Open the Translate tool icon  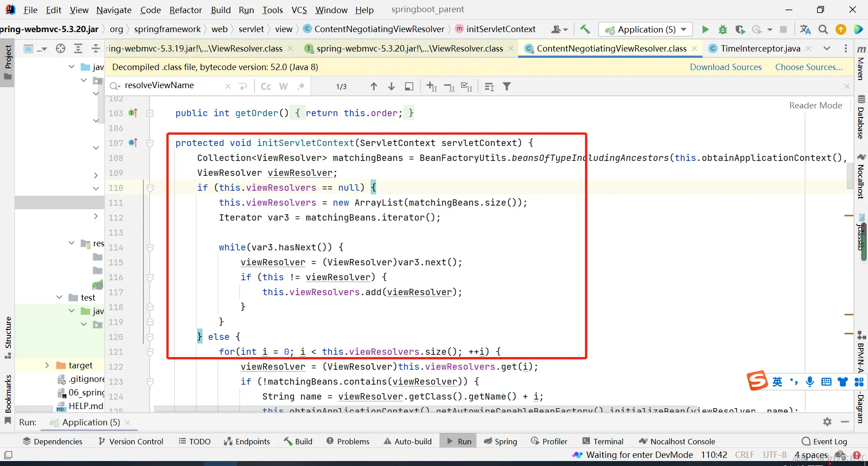(x=805, y=29)
